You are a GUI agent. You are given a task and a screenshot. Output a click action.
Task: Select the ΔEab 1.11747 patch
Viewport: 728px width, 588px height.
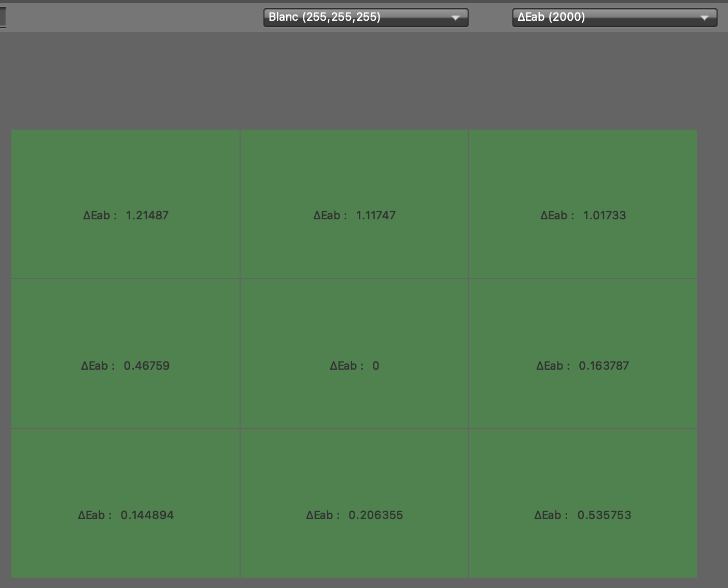click(354, 204)
